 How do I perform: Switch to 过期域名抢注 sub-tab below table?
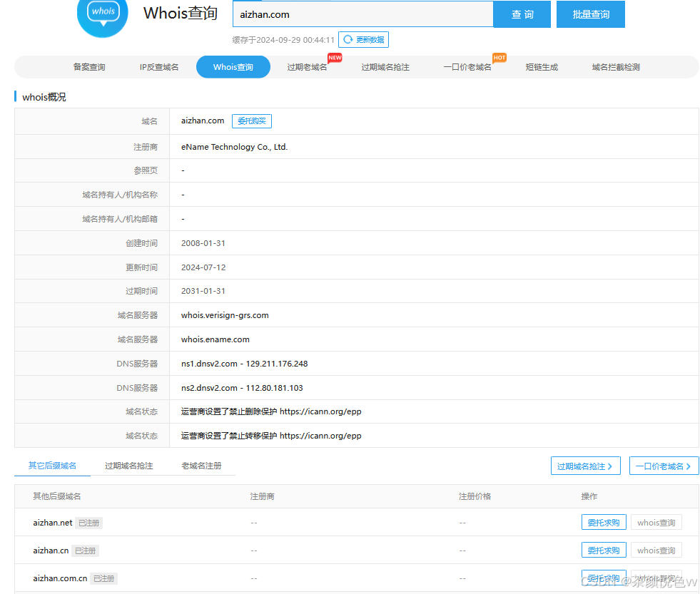pos(128,466)
